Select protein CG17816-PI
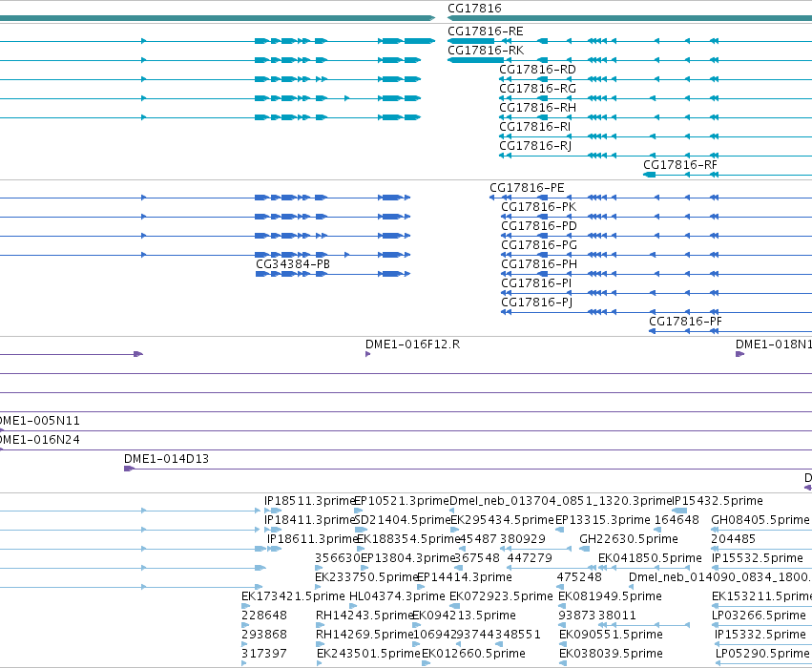Viewport: 812px width, 668px height. (x=536, y=283)
